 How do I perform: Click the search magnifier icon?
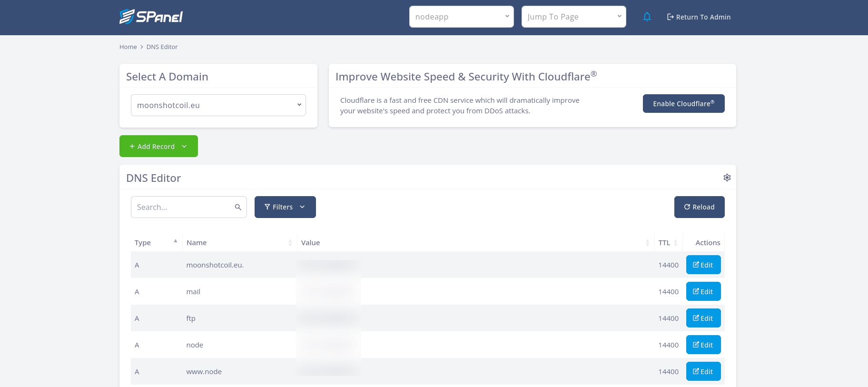(x=238, y=207)
